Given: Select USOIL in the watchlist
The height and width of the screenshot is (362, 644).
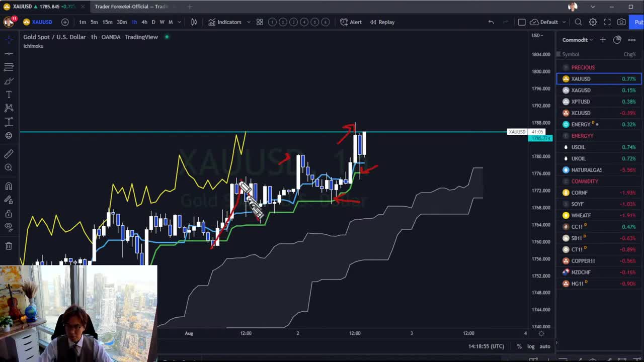Looking at the screenshot, I should (599, 147).
